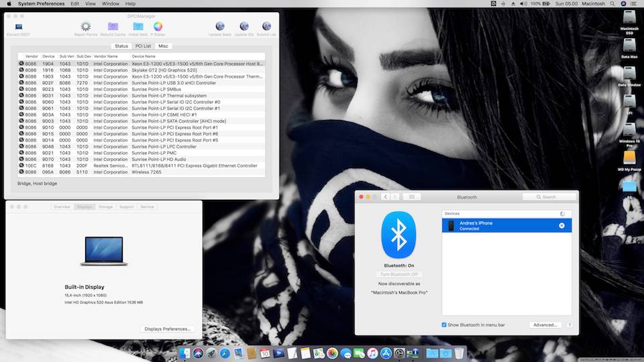Open the Storage tab in About This Mac

click(x=105, y=207)
